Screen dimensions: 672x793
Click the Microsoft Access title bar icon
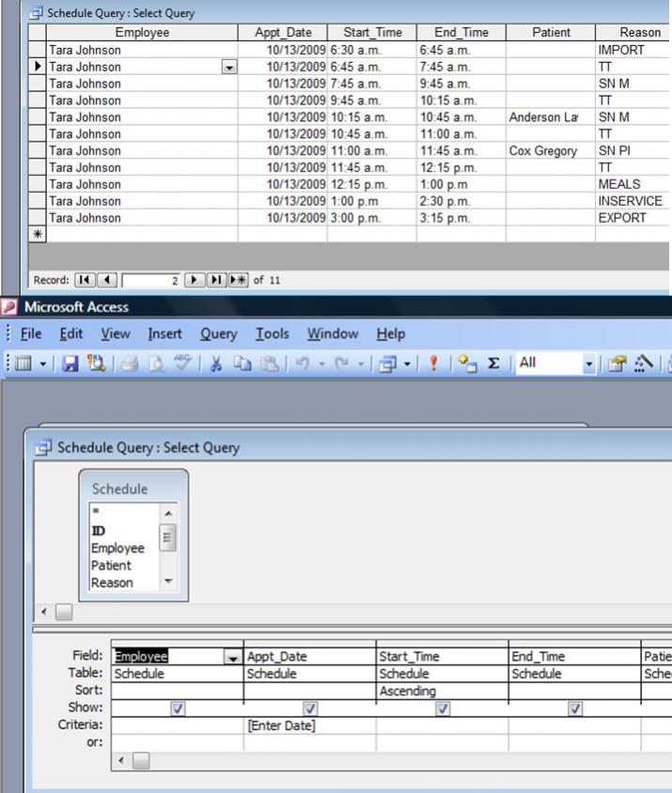pos(9,307)
